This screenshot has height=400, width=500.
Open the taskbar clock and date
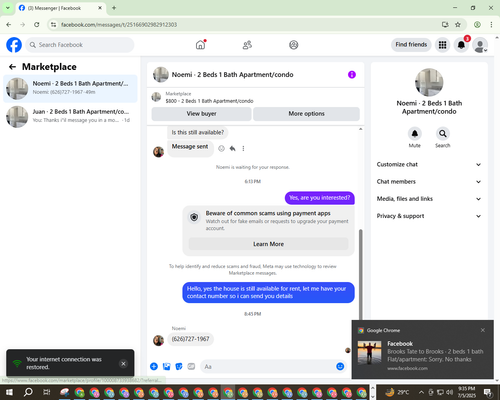pyautogui.click(x=466, y=392)
